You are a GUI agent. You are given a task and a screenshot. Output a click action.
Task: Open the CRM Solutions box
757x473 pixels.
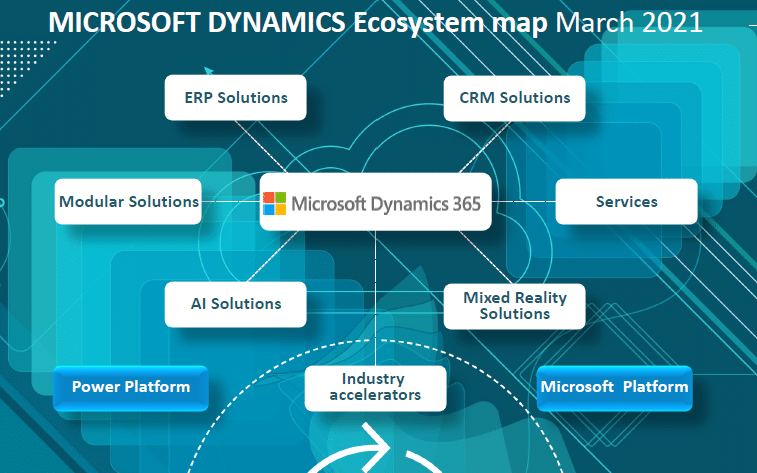[515, 98]
